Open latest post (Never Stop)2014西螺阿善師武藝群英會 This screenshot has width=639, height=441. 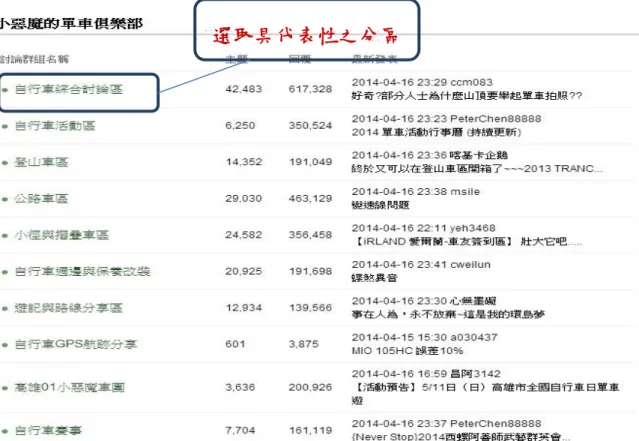tap(461, 437)
